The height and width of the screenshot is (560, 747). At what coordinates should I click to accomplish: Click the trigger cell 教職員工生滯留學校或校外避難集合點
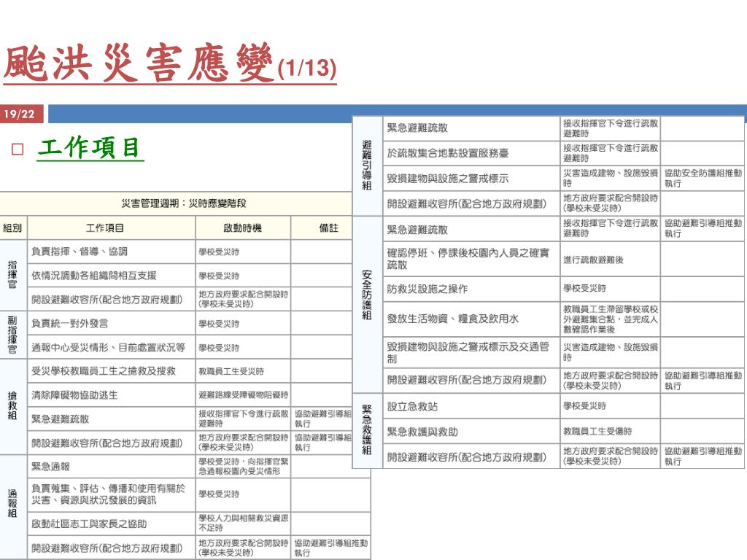click(611, 319)
